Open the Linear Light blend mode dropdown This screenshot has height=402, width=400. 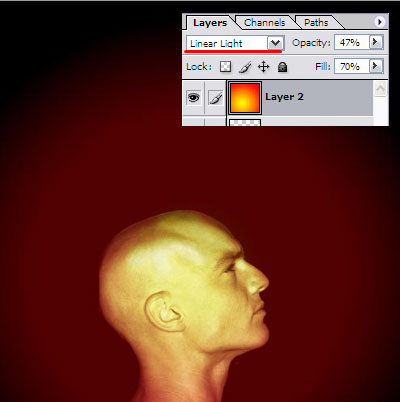click(275, 43)
